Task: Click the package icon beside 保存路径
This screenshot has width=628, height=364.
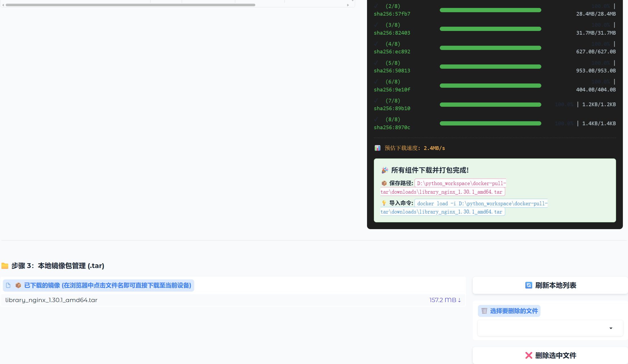Action: [384, 183]
